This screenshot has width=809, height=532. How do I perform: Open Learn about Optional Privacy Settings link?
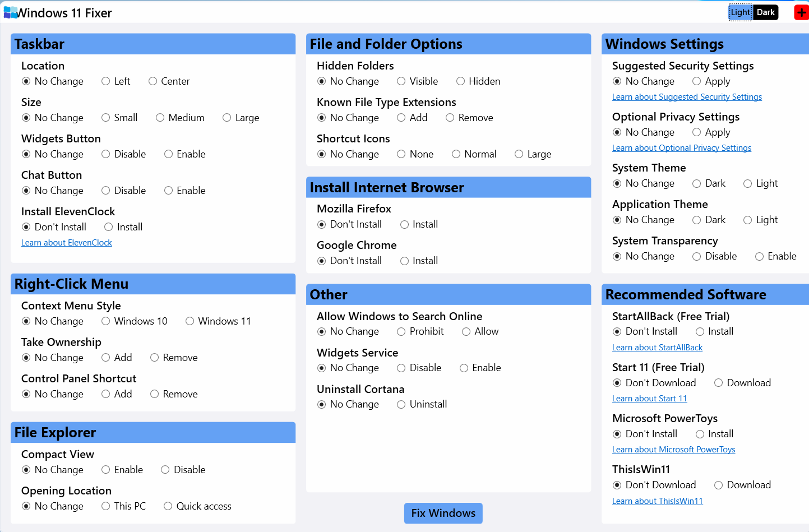click(682, 148)
